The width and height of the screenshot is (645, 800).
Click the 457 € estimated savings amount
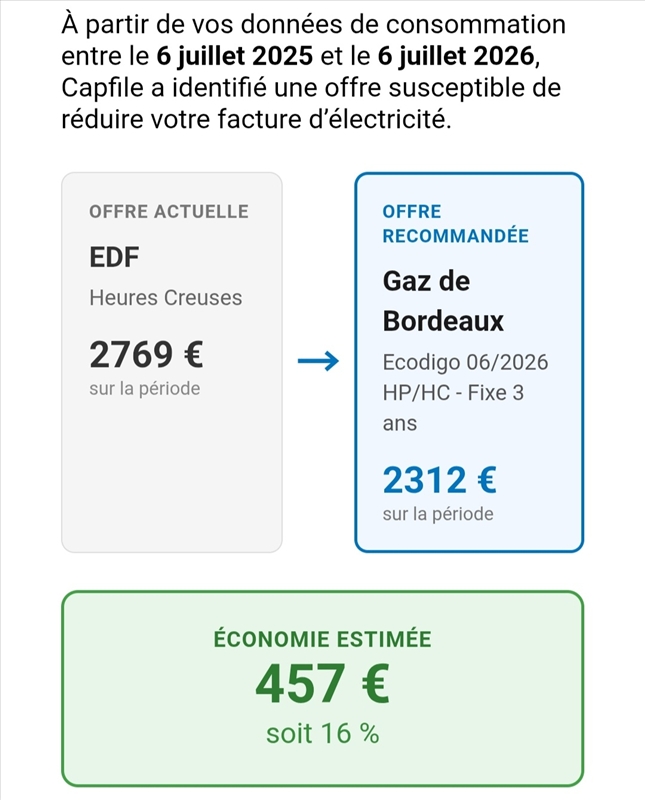click(322, 684)
